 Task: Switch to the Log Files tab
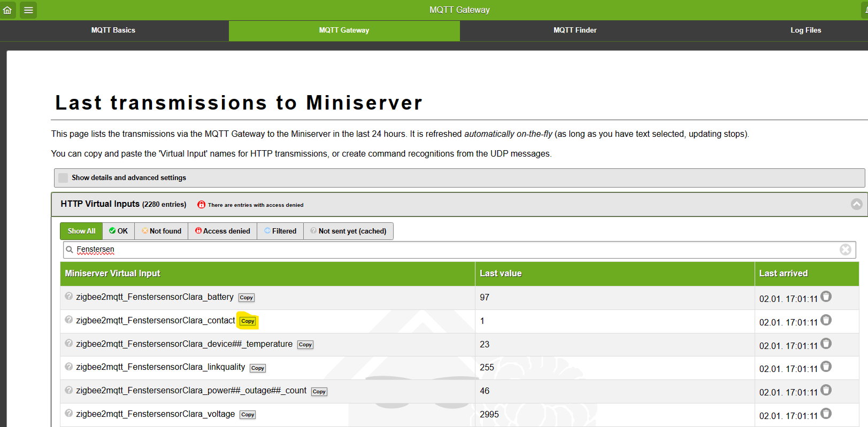click(805, 30)
